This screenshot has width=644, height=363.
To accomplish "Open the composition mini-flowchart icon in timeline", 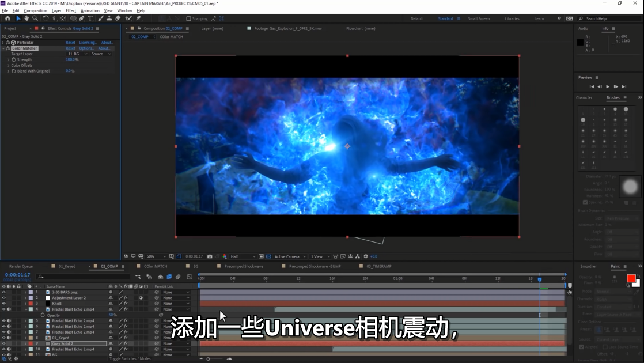I will pyautogui.click(x=138, y=277).
